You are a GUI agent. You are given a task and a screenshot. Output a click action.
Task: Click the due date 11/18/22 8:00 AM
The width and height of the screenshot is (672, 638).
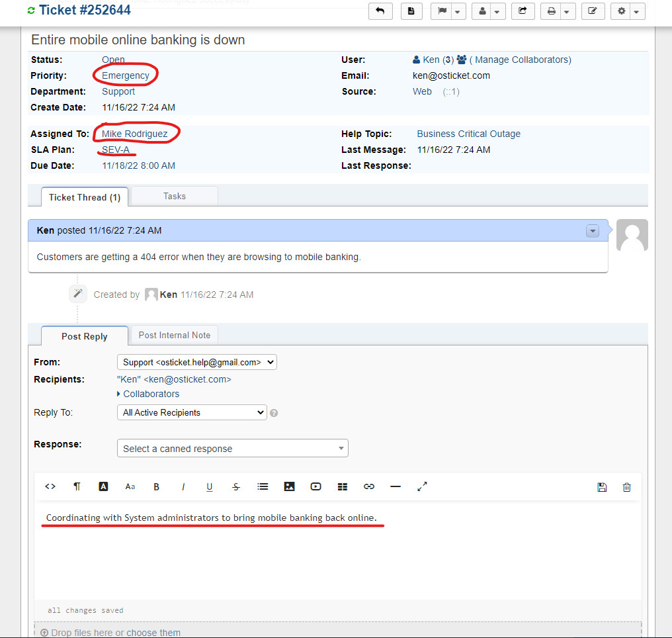(138, 165)
